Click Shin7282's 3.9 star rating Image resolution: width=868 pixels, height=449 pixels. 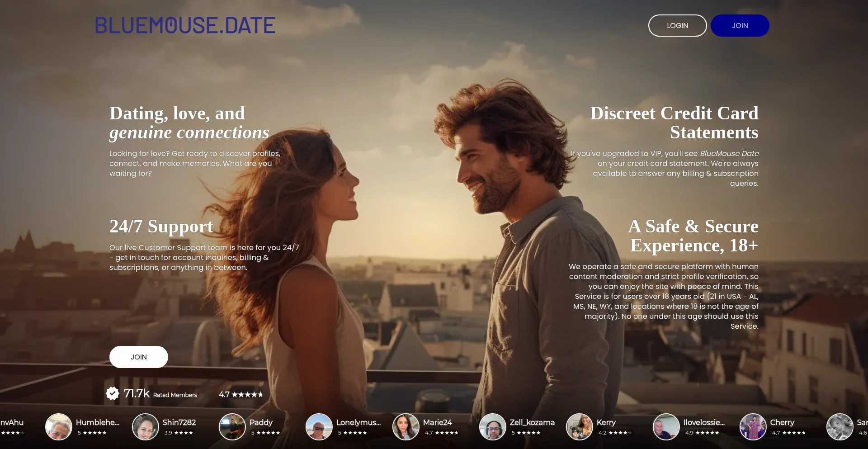pyautogui.click(x=179, y=433)
